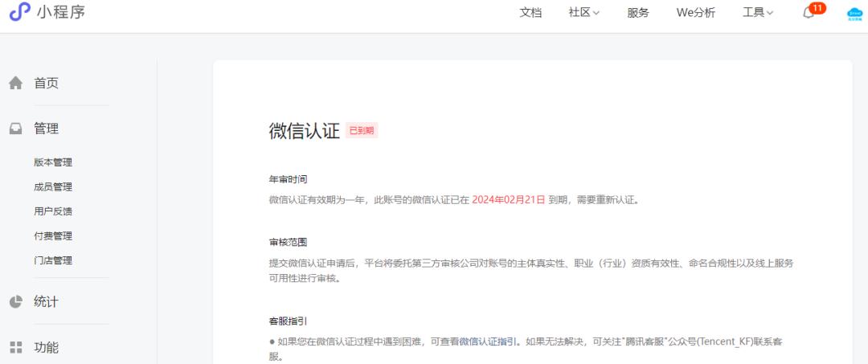This screenshot has width=868, height=364.
Task: Go to 首页 in the sidebar
Action: click(46, 84)
